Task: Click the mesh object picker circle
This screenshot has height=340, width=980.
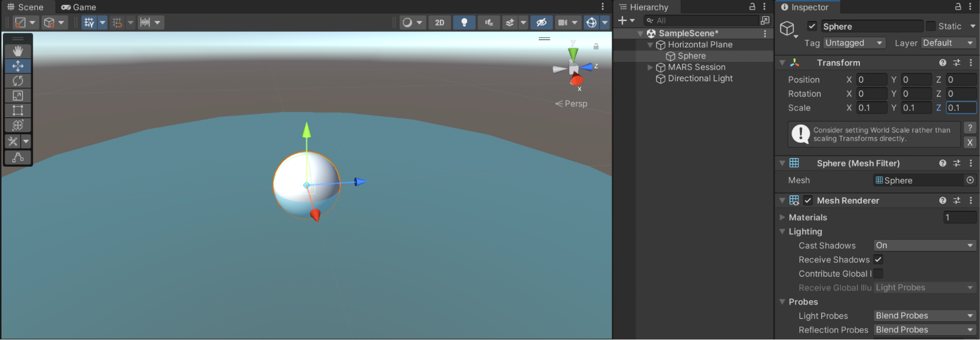Action: click(970, 181)
